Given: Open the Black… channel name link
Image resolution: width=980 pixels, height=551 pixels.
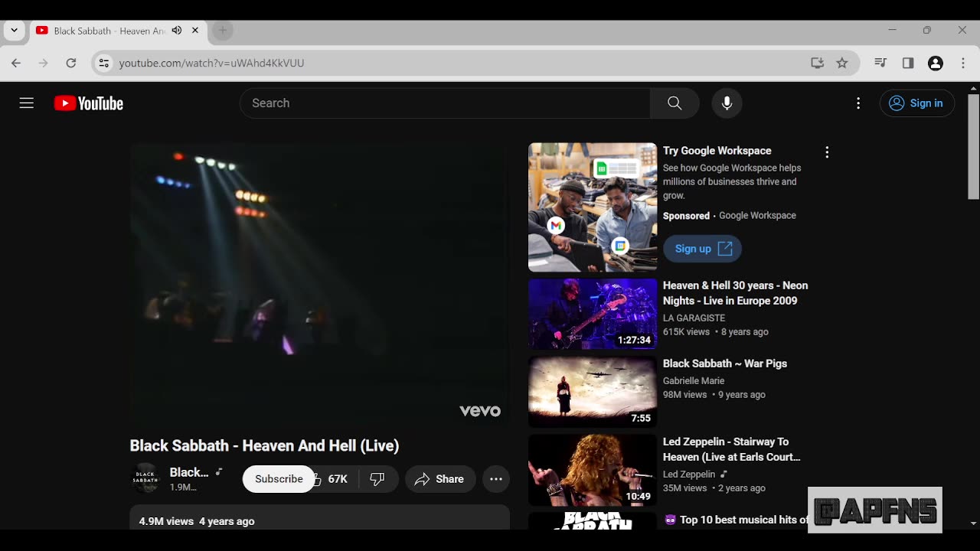Looking at the screenshot, I should point(189,472).
